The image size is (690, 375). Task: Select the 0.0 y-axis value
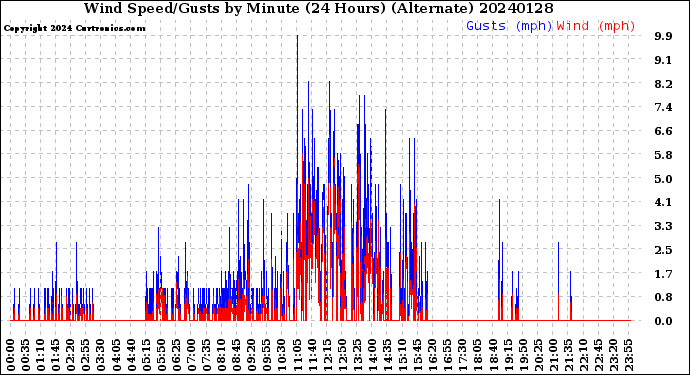663,321
